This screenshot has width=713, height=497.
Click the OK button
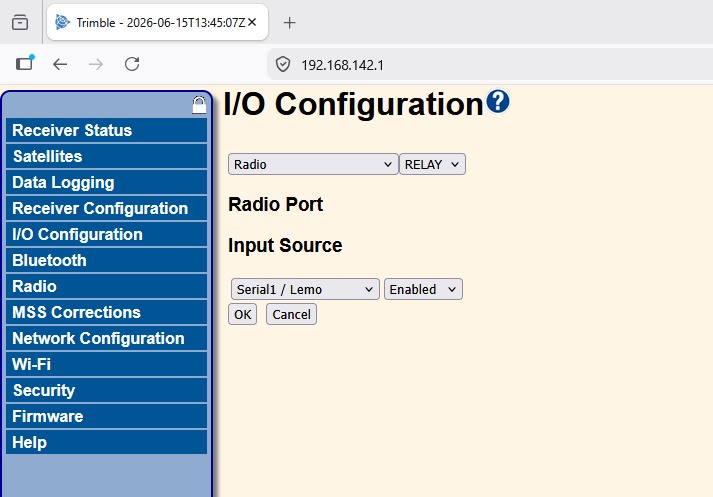click(242, 314)
